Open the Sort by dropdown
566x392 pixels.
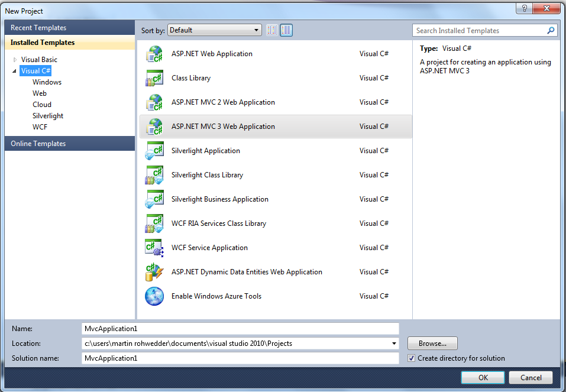(215, 30)
